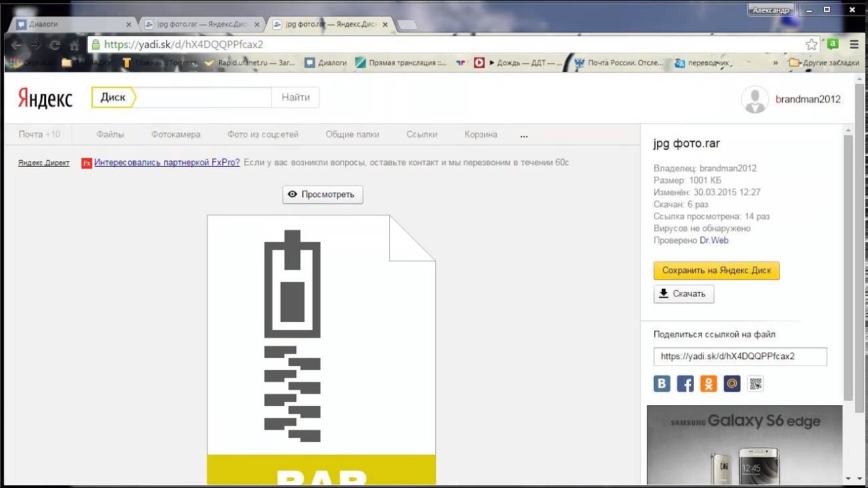Image resolution: width=868 pixels, height=488 pixels.
Task: Open the Torrents bookmark
Action: tap(159, 62)
